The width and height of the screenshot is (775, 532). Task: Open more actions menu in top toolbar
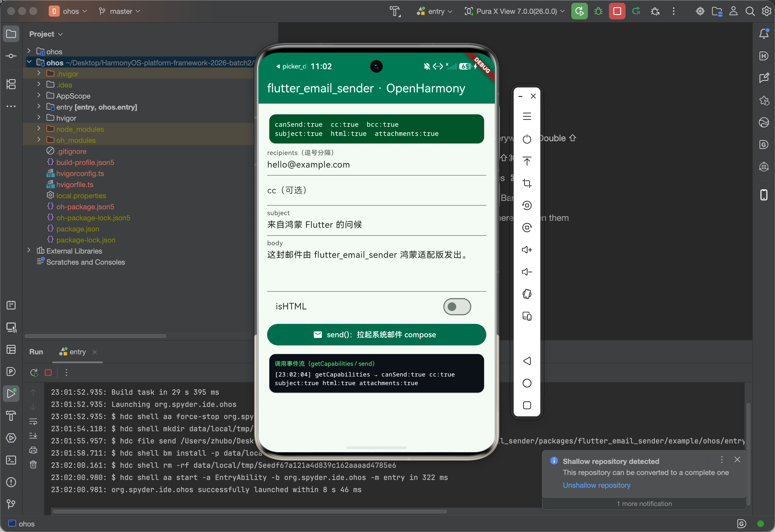point(674,11)
